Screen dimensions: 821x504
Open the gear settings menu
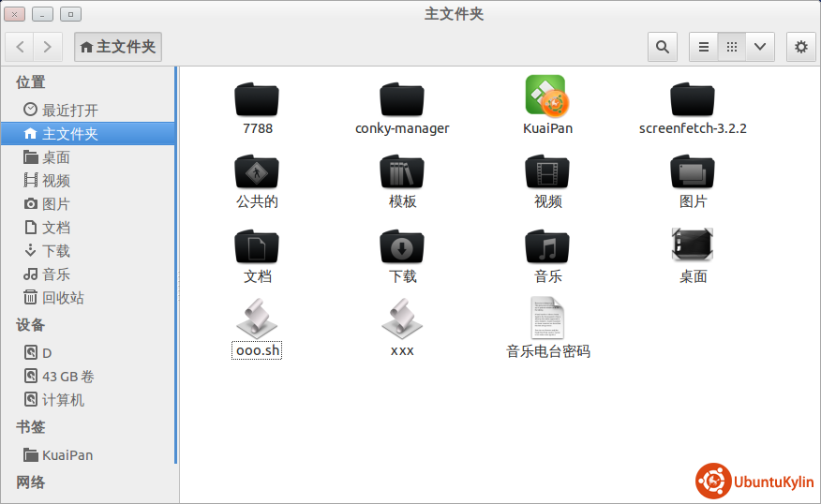800,47
